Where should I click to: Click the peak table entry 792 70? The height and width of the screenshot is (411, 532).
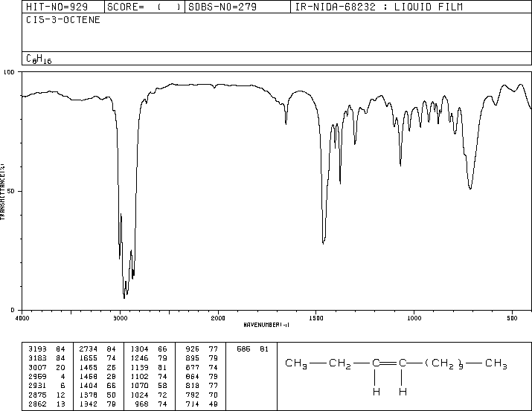click(202, 395)
